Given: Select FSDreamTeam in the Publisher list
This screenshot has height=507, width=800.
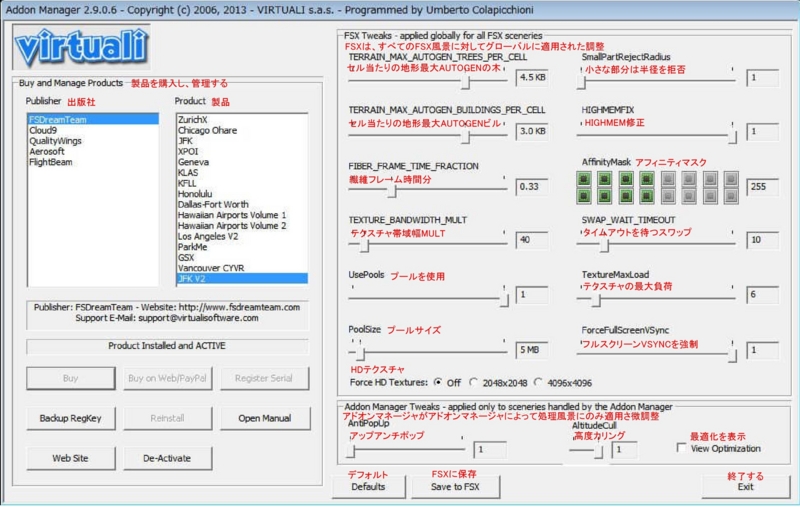Looking at the screenshot, I should tap(92, 119).
